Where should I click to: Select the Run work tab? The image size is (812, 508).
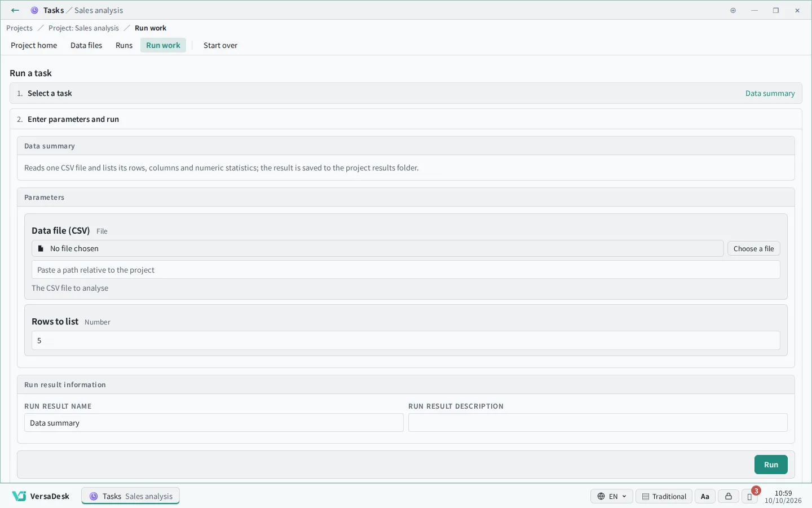click(163, 45)
